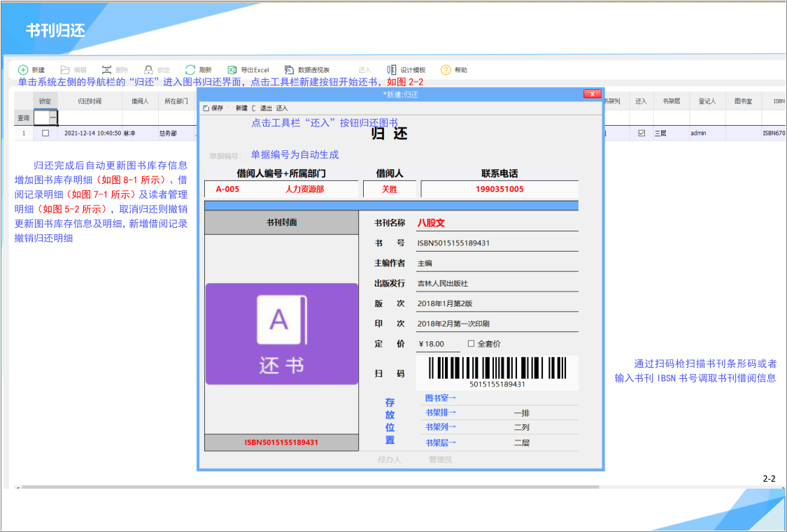Click the 帮助 question mark icon
Viewport: 787px width, 532px height.
tap(446, 70)
